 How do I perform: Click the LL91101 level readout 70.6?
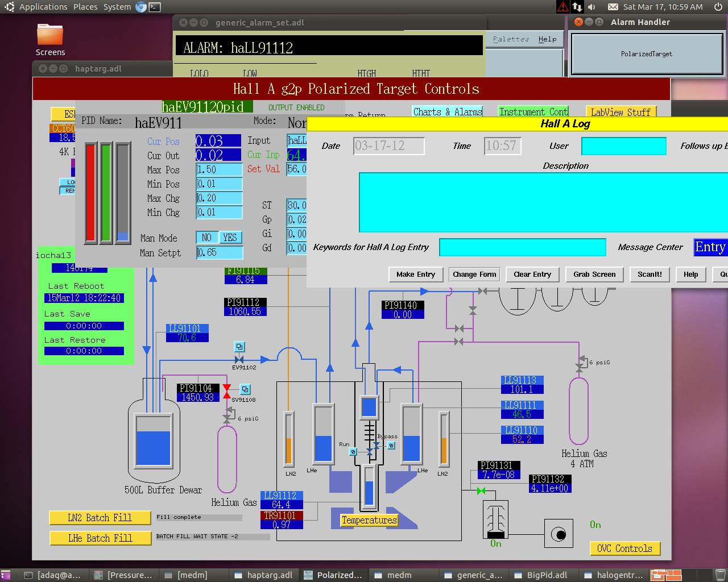point(187,338)
